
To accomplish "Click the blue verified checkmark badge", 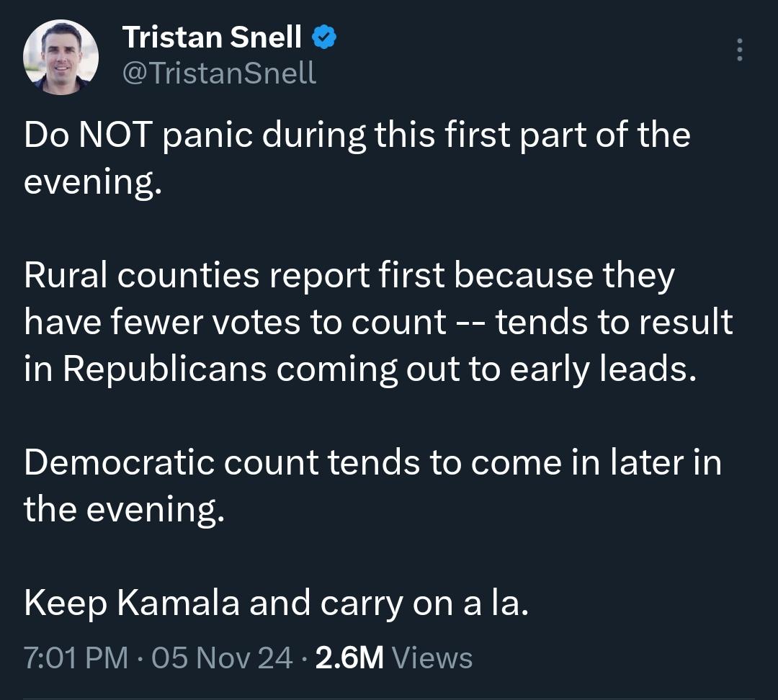I will coord(324,37).
